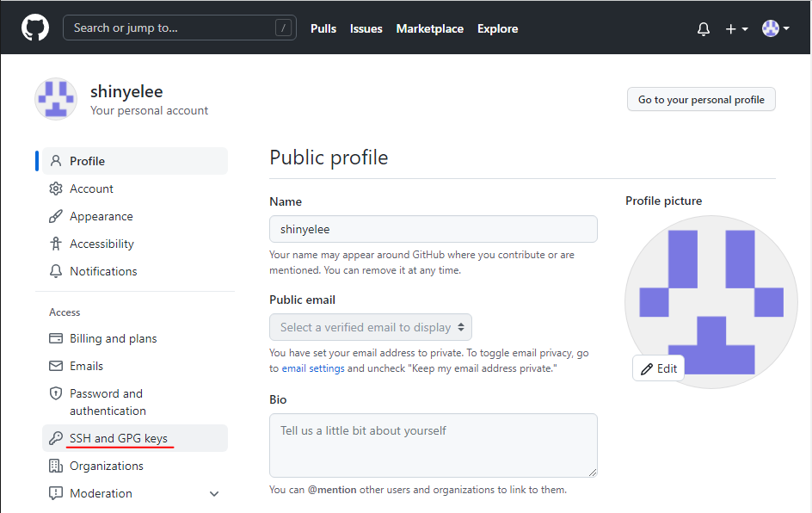Screen dimensions: 812x513
Task: Open Account settings in sidebar
Action: point(135,189)
